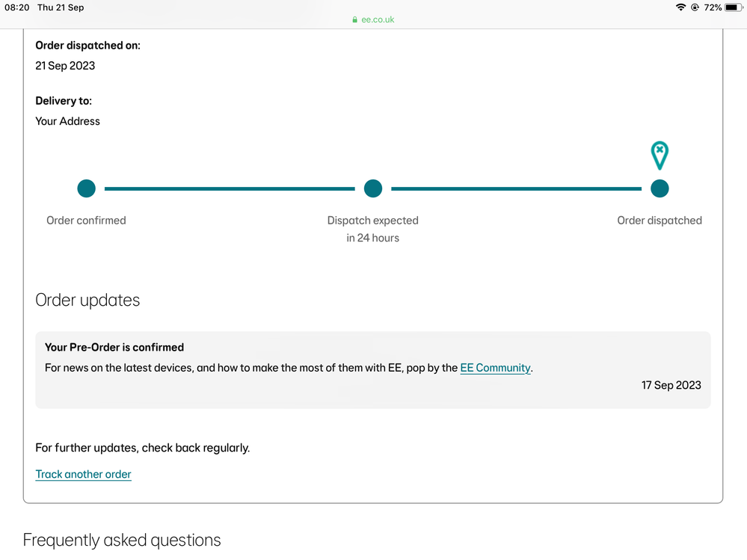The height and width of the screenshot is (560, 747).
Task: Click the Dispatch expected in 24 hours label
Action: tap(372, 229)
